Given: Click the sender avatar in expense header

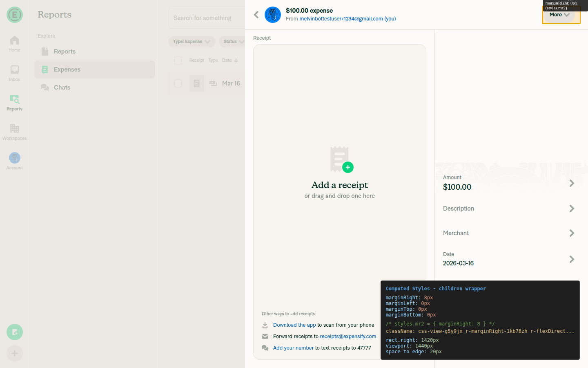Looking at the screenshot, I should [273, 15].
